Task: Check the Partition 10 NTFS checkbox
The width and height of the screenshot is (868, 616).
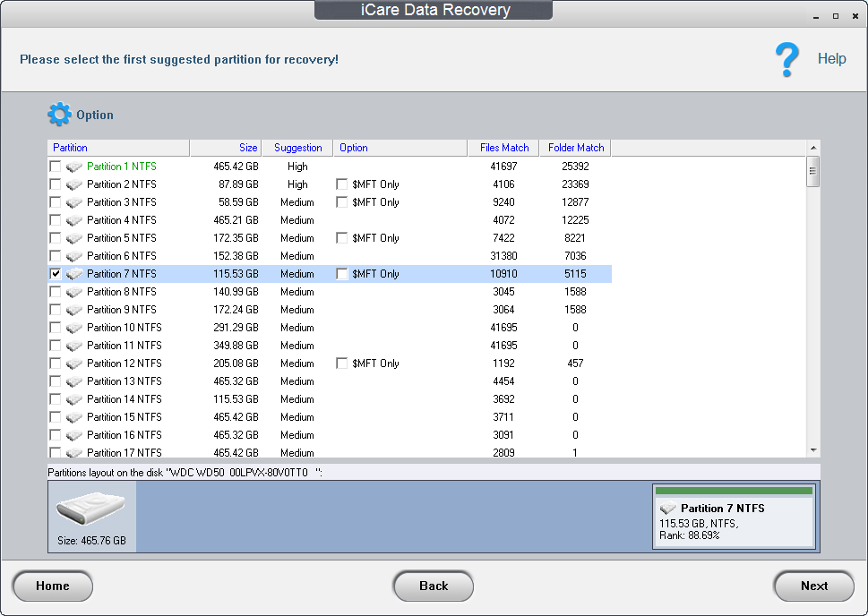Action: pos(56,327)
